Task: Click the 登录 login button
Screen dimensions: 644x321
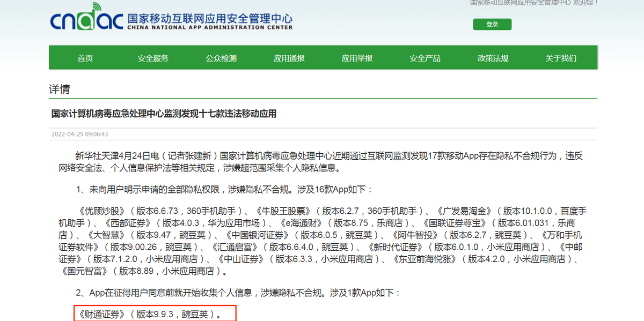Action: [x=492, y=24]
